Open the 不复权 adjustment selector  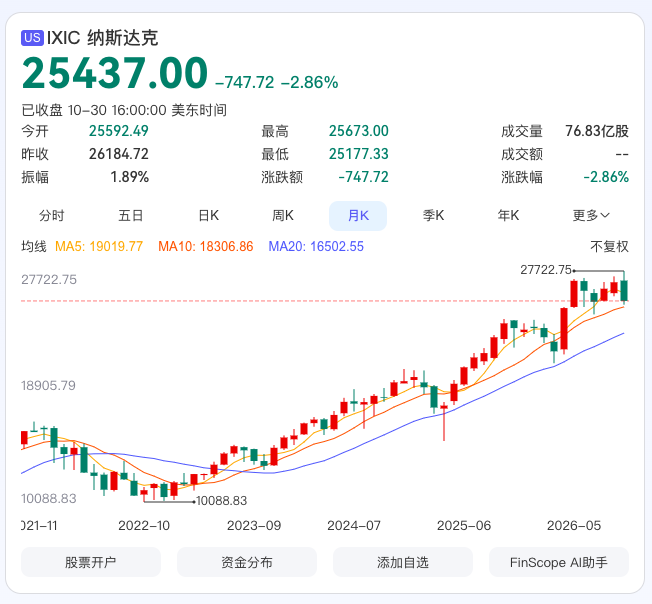[609, 247]
